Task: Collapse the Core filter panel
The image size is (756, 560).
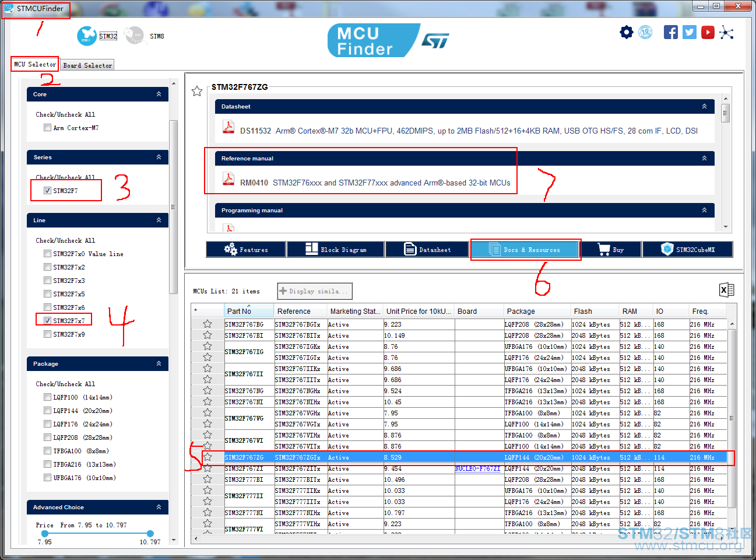Action: pyautogui.click(x=159, y=94)
